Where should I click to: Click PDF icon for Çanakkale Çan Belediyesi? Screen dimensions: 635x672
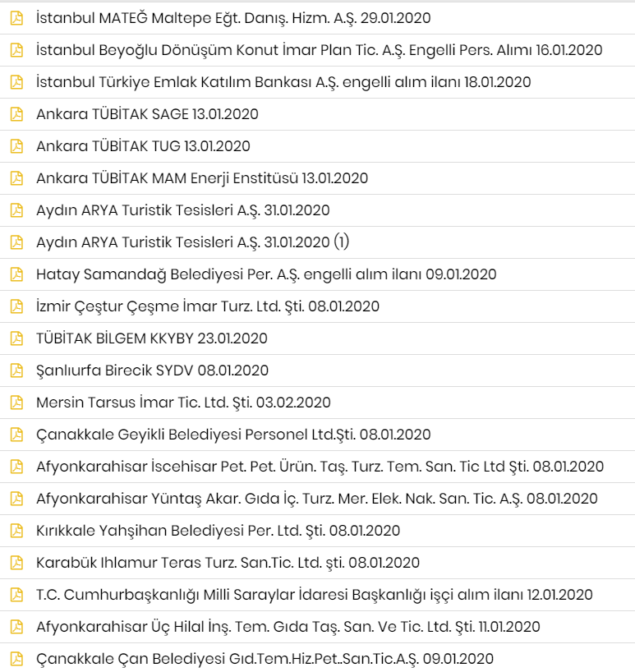(x=16, y=659)
